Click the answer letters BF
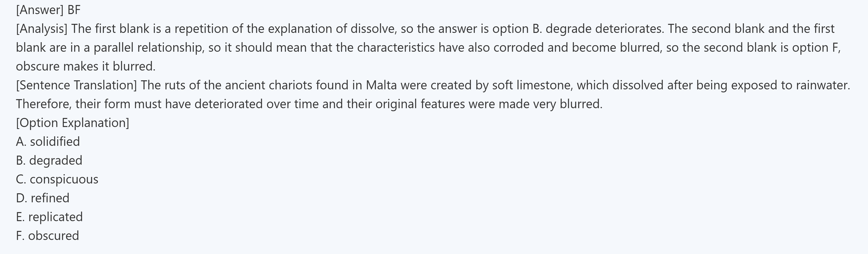 [74, 10]
